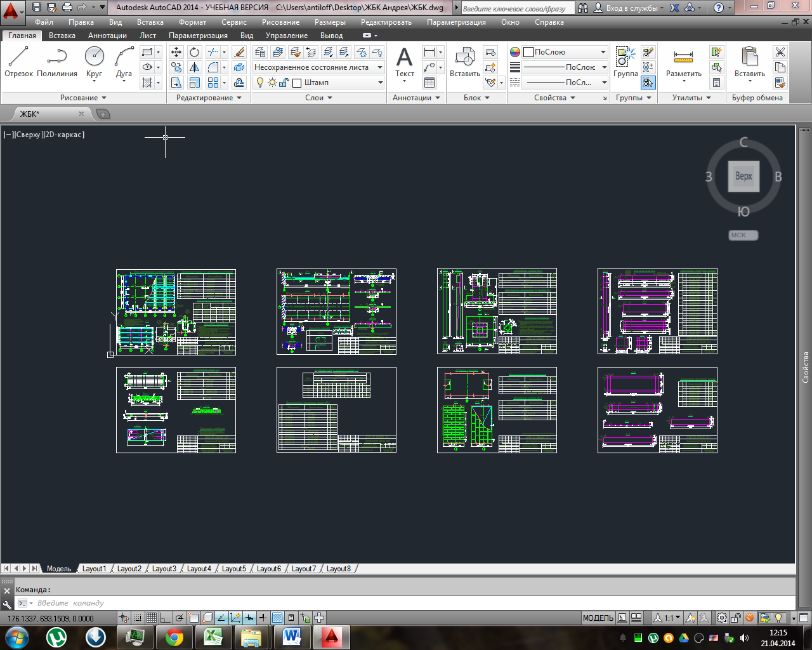812x650 pixels.
Task: Click the Erase tool icon
Action: (239, 52)
